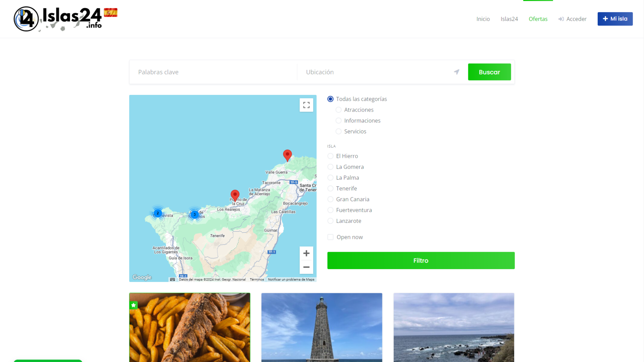
Task: Select Tenerife island radio option
Action: click(x=330, y=188)
